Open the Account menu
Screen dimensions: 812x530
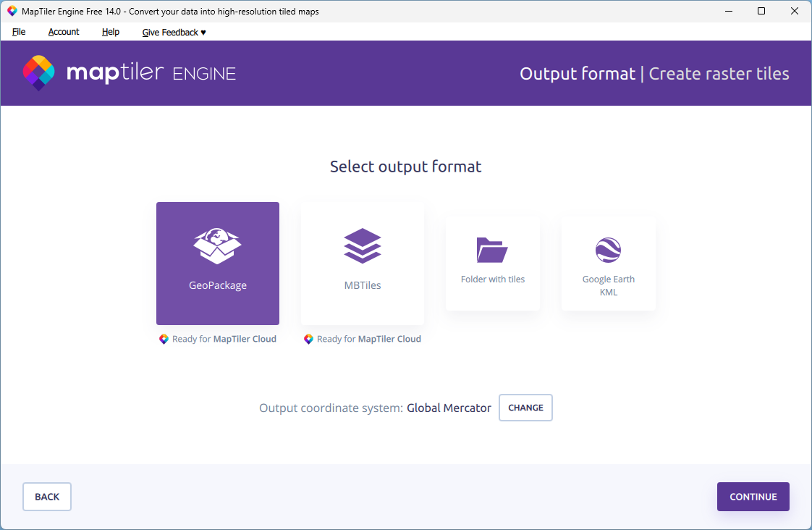click(x=64, y=32)
